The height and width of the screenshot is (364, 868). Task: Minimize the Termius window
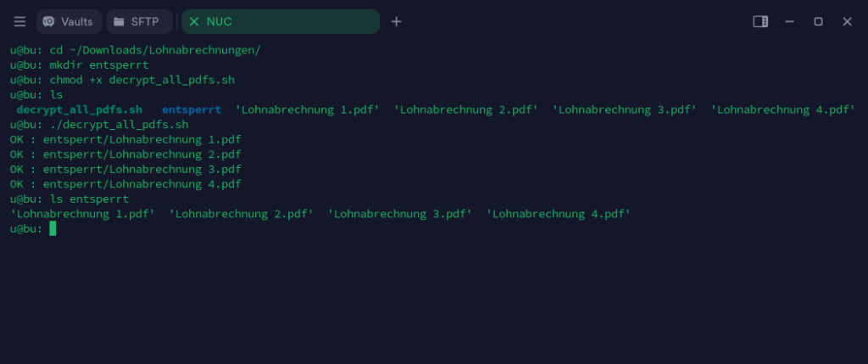click(789, 21)
